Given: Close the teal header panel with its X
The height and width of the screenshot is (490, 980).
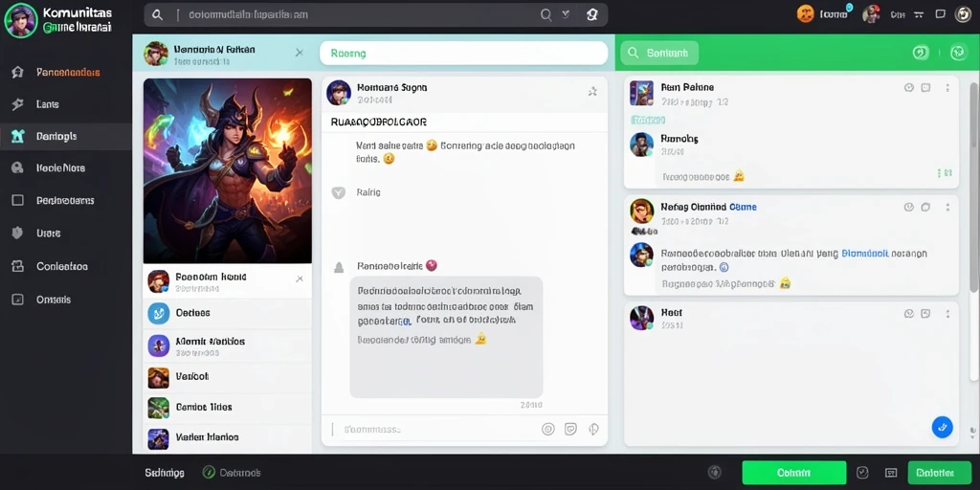Looking at the screenshot, I should click(300, 54).
